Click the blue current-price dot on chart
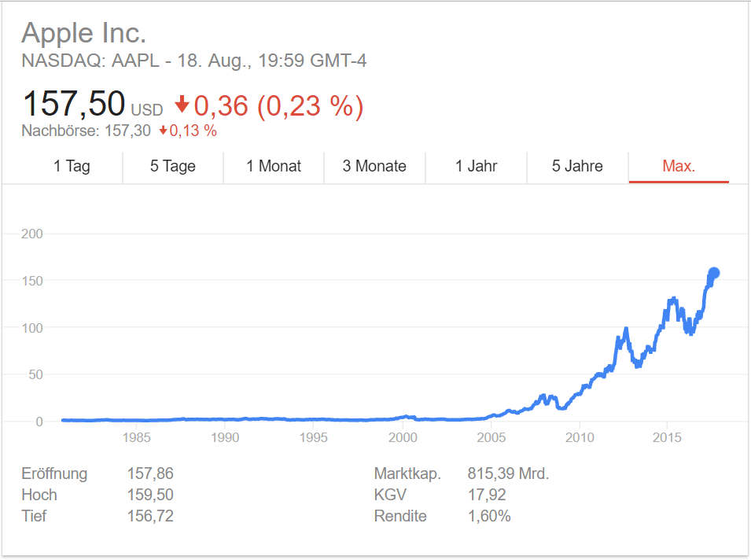Image resolution: width=751 pixels, height=560 pixels. 714,274
